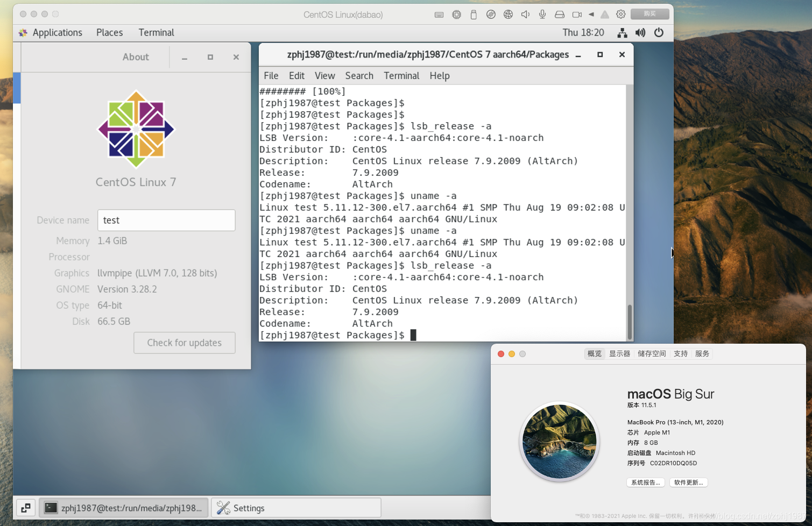Click the warning triangle icon
Viewport: 812px width, 526px height.
click(x=605, y=15)
